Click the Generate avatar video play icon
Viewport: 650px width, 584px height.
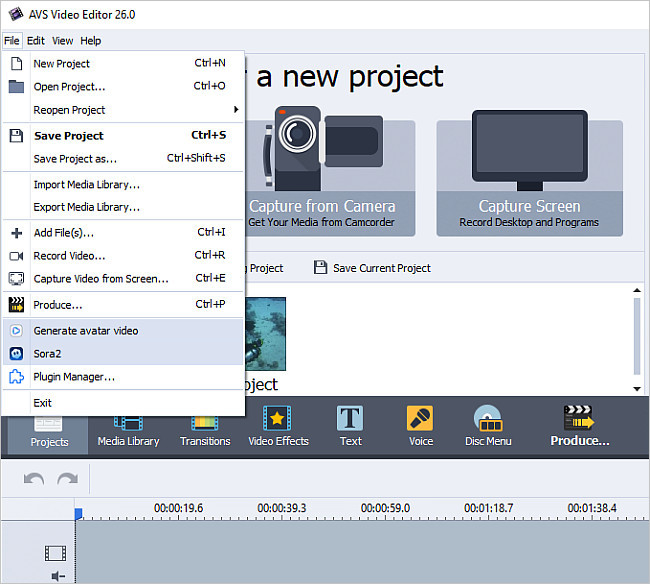[x=16, y=331]
